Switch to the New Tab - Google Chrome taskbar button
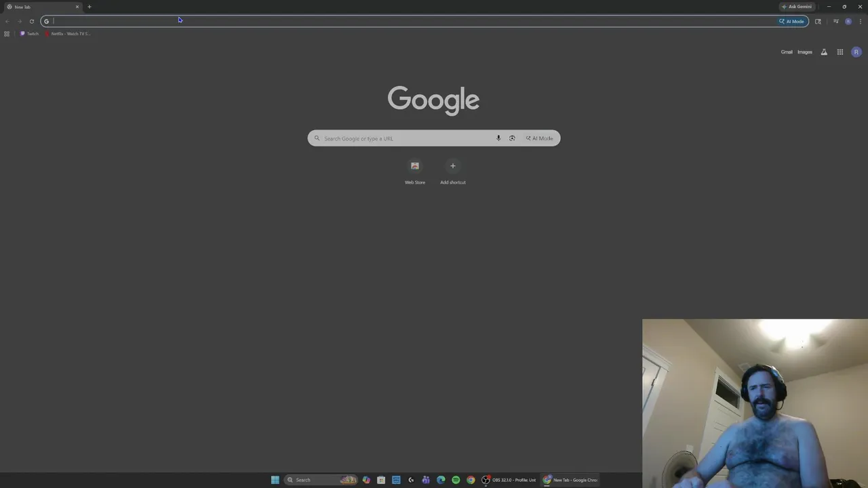This screenshot has width=868, height=488. tap(570, 480)
